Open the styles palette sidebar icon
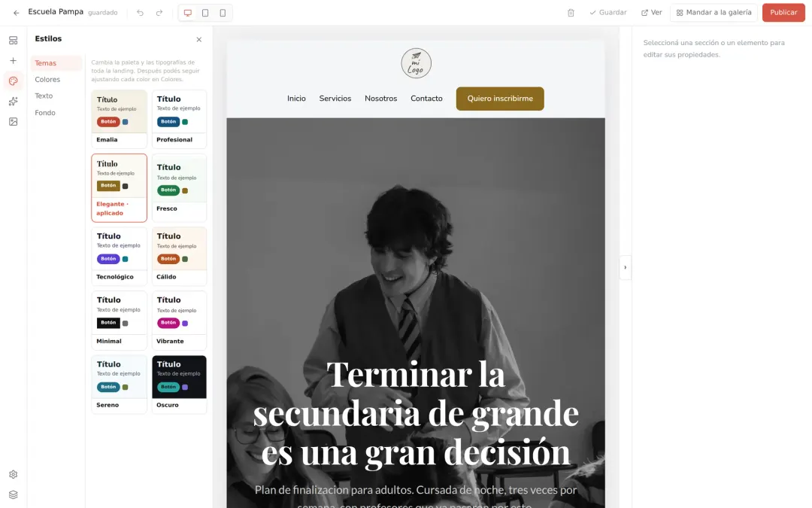 14,81
